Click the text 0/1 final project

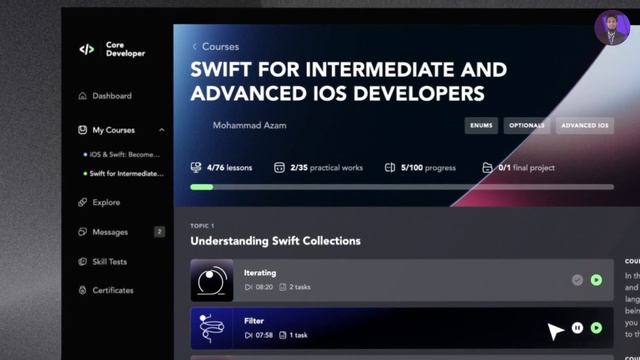527,168
